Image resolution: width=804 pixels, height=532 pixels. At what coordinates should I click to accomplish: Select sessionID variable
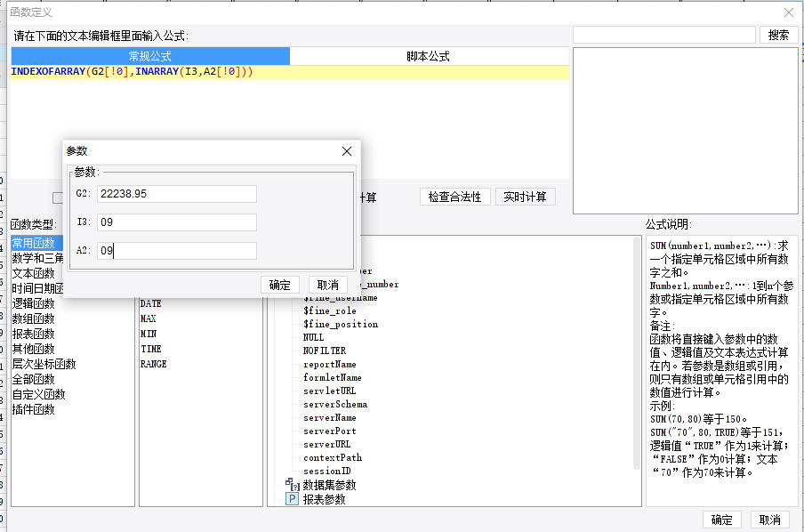click(327, 471)
